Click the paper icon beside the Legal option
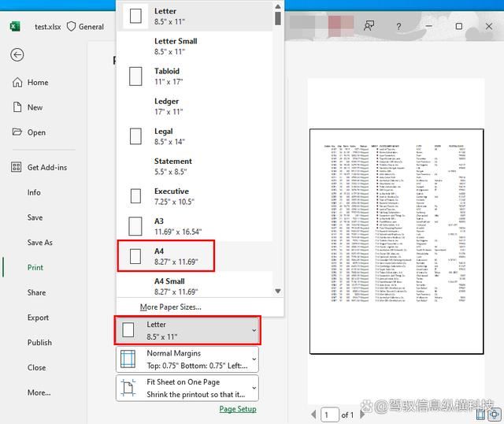This screenshot has height=424, width=504. pos(135,136)
